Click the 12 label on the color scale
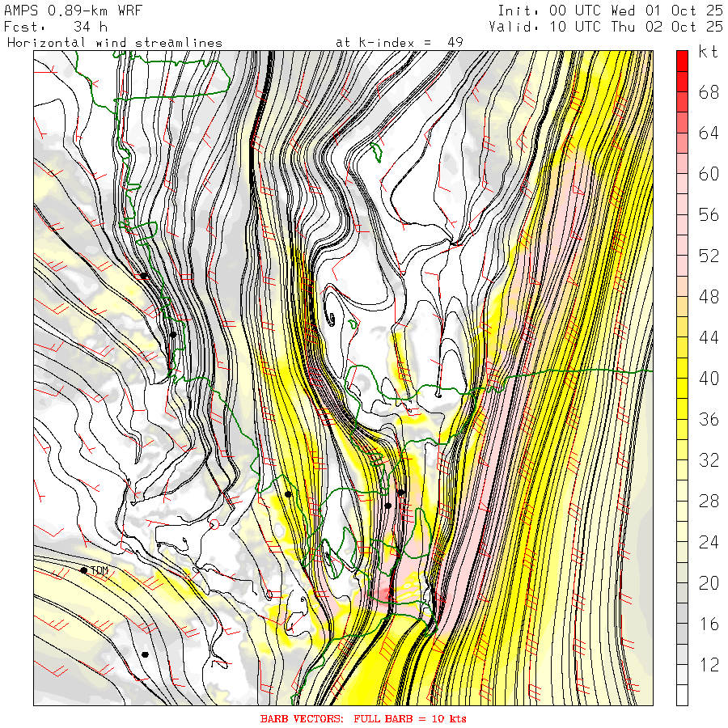Screen dimensions: 728x728 709,664
